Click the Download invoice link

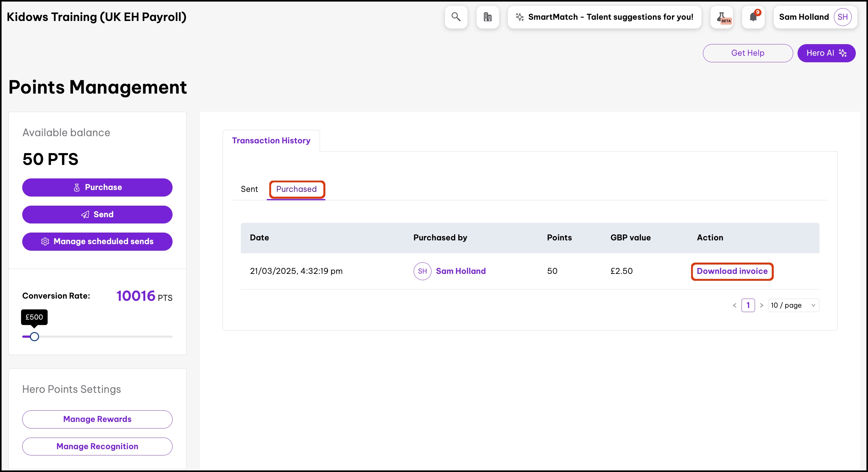(x=732, y=271)
